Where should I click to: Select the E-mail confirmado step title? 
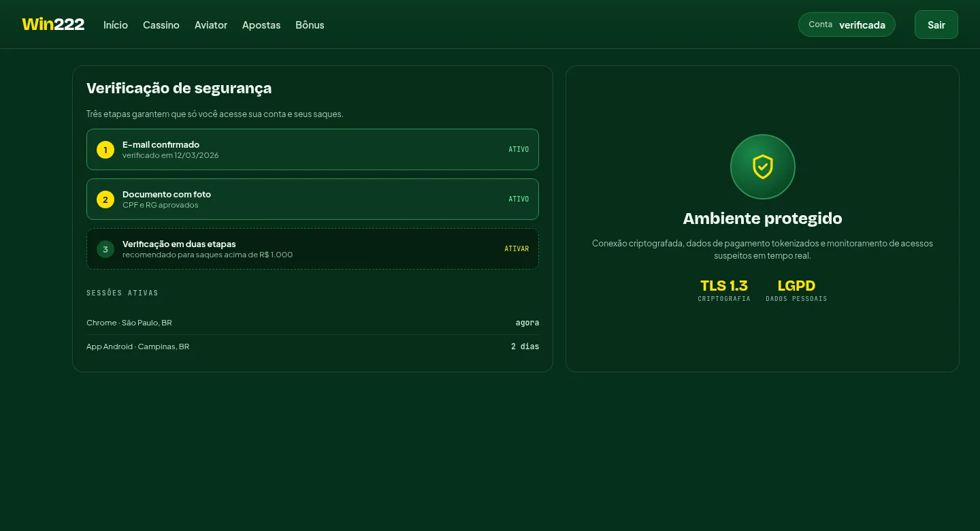161,144
